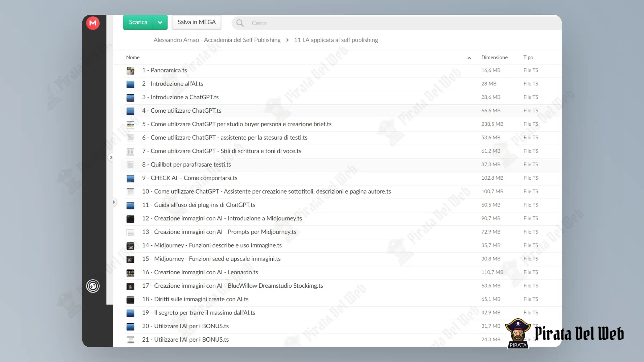Image resolution: width=644 pixels, height=362 pixels.
Task: Click the red MEGA logo icon
Action: tap(93, 23)
